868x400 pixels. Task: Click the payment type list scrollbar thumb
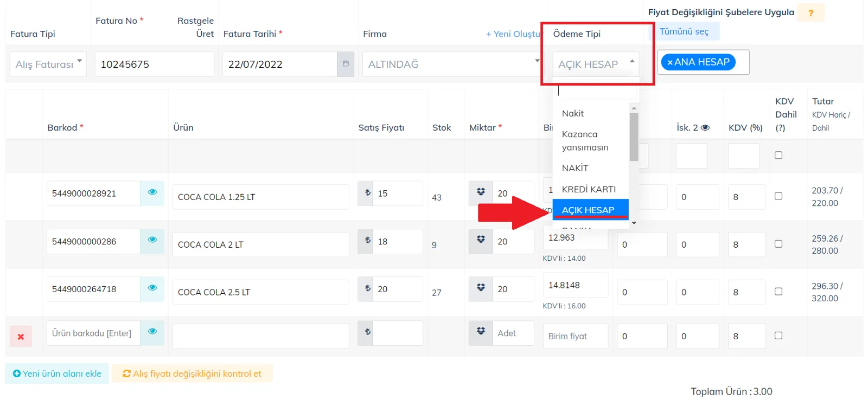tap(634, 137)
